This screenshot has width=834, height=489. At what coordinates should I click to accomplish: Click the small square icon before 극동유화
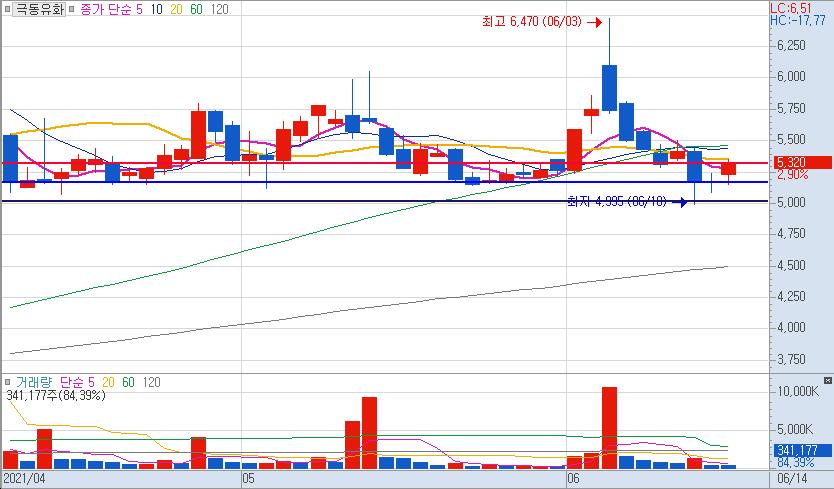[x=7, y=9]
